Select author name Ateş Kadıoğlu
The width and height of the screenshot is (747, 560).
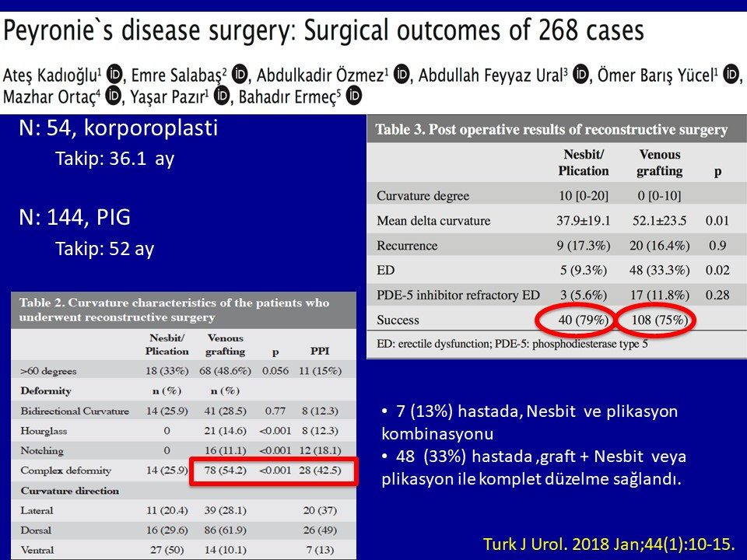(51, 75)
